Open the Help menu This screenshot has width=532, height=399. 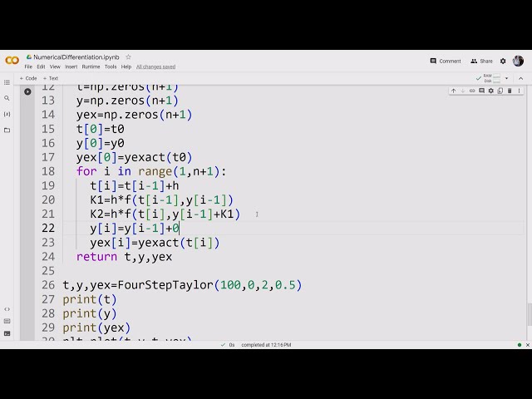click(126, 66)
